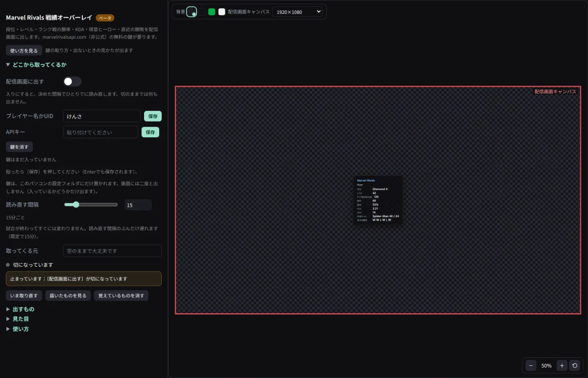
Task: Click the 取ってくる元 input field
Action: [112, 251]
